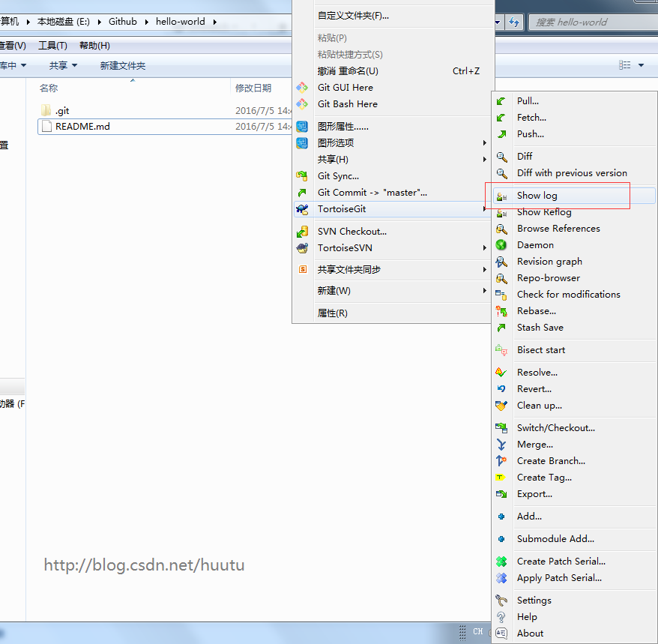Click the CH language indicator in taskbar
The image size is (658, 644).
coord(478,631)
